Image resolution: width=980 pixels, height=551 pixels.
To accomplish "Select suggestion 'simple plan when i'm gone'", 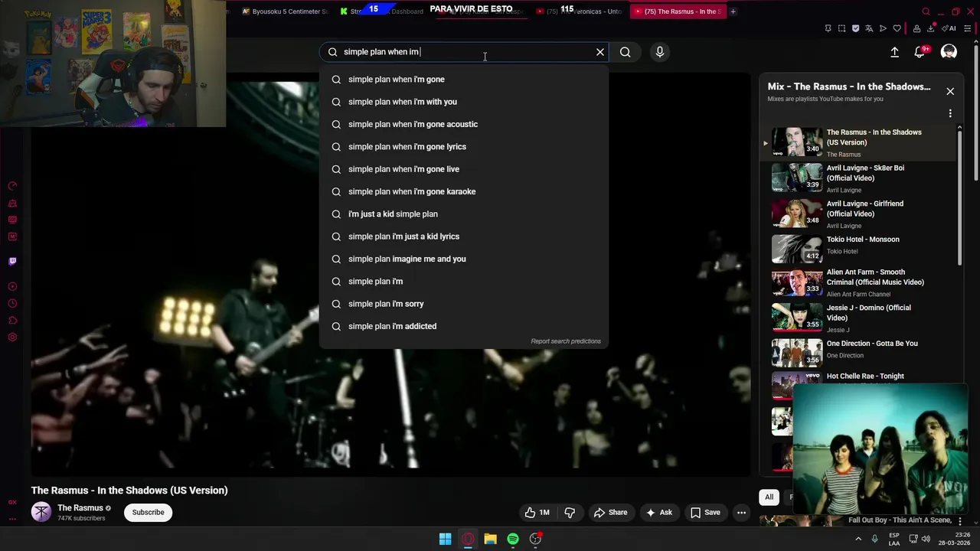I will (464, 80).
